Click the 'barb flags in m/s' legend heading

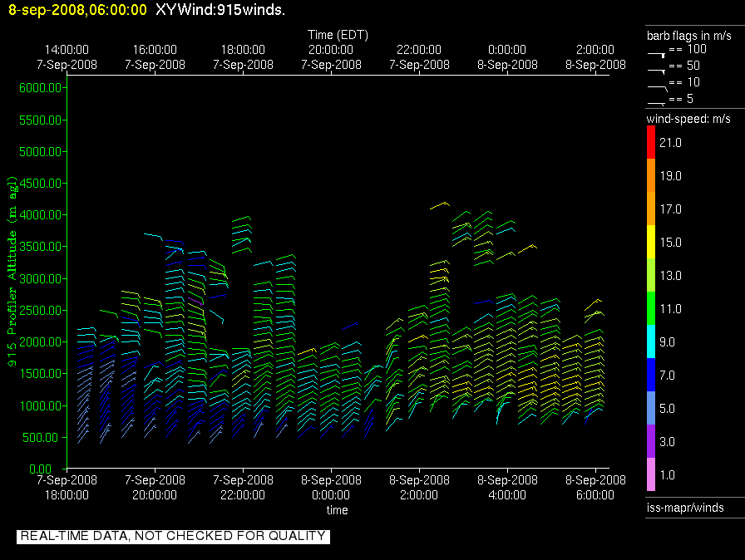pos(689,36)
